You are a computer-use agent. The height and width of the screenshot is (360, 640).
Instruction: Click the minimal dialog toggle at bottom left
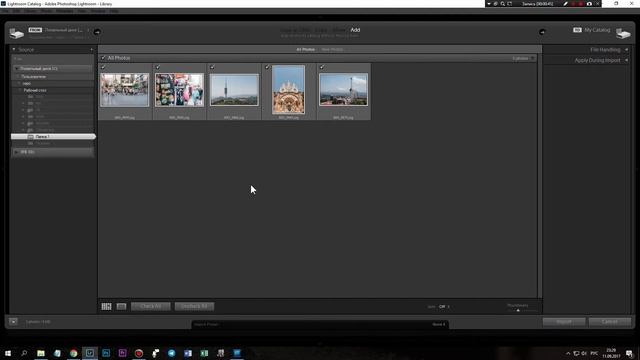pos(13,322)
